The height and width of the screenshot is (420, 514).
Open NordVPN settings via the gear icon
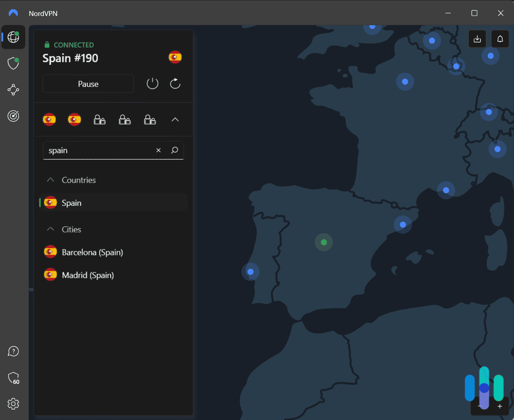13,404
